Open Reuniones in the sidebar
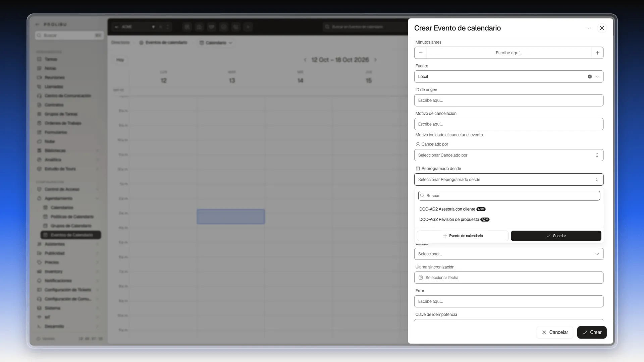Viewport: 644px width, 362px height. pyautogui.click(x=55, y=77)
